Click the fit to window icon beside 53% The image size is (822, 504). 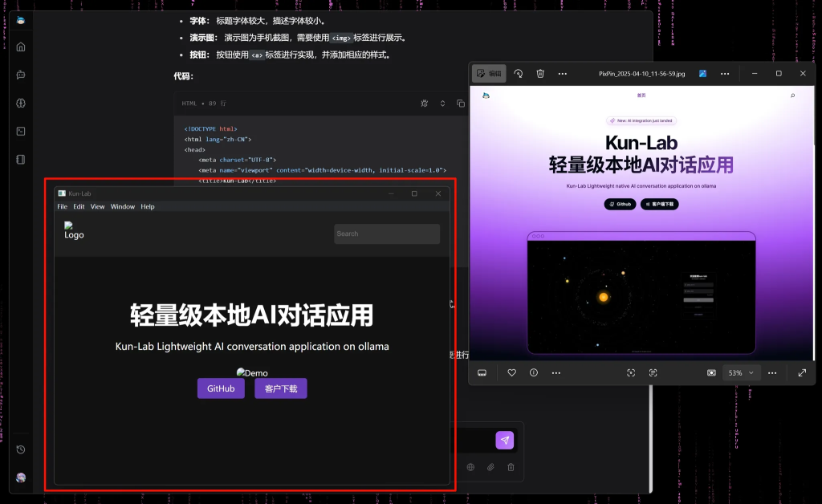tap(711, 372)
